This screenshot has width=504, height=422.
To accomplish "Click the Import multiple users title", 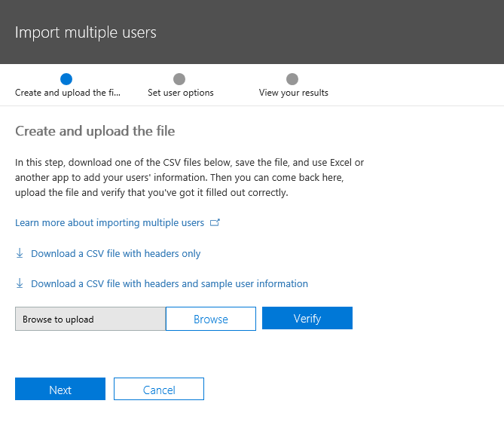I will click(x=86, y=32).
